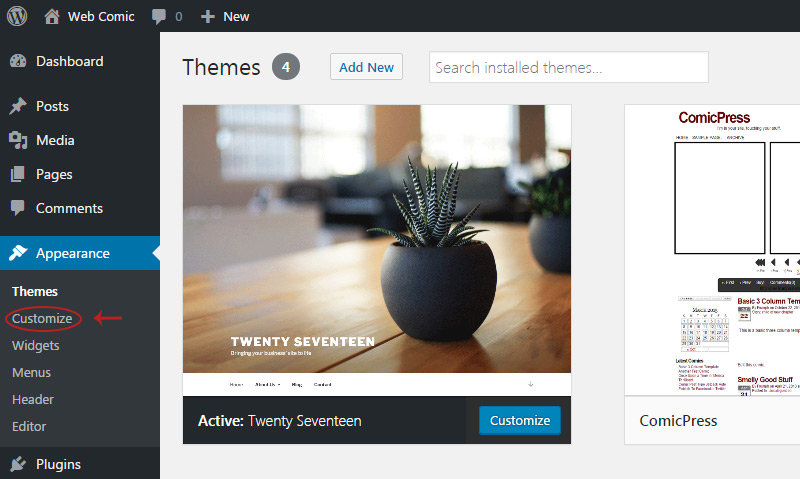
Task: Go to the Menus submenu item
Action: point(32,373)
